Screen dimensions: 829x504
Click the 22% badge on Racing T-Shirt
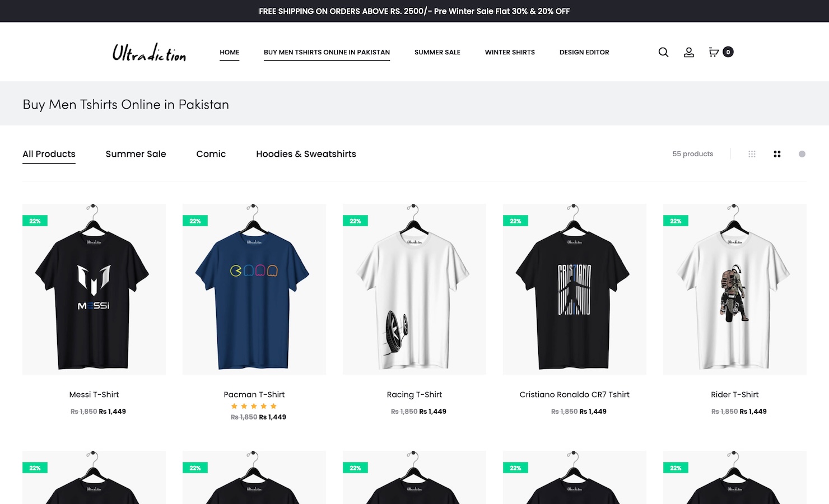click(355, 221)
